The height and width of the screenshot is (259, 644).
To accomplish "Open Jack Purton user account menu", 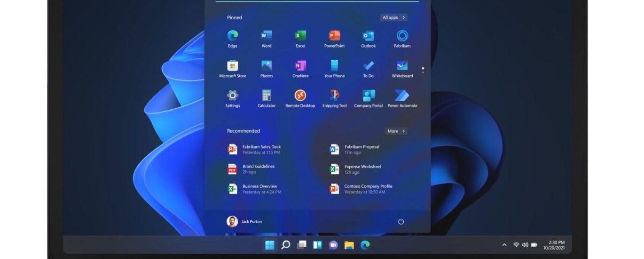I will click(244, 221).
